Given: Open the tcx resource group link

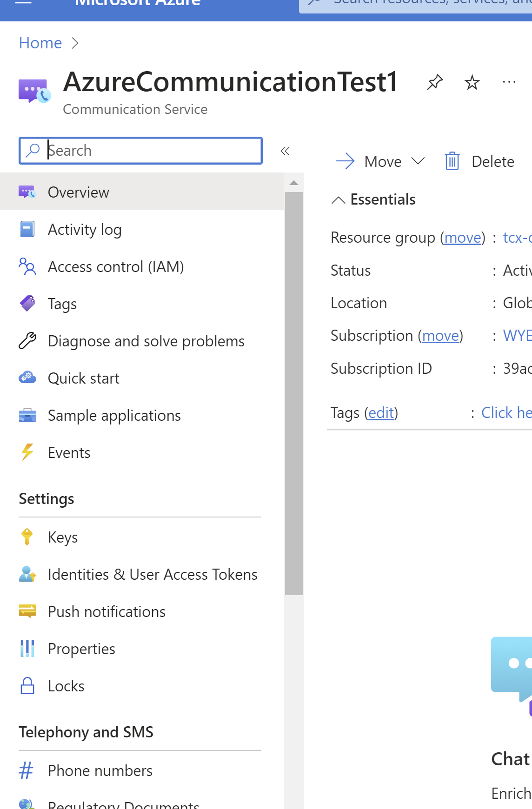Looking at the screenshot, I should click(x=517, y=238).
